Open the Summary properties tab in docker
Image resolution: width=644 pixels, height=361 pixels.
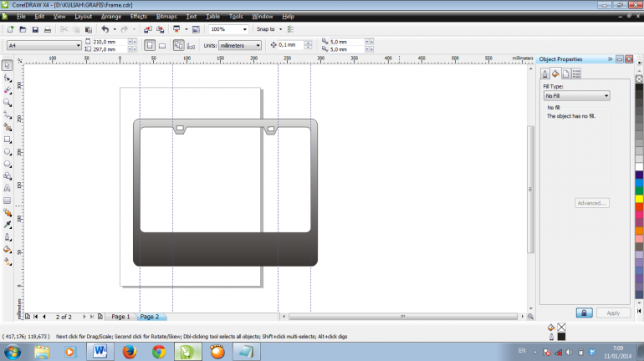tap(576, 74)
